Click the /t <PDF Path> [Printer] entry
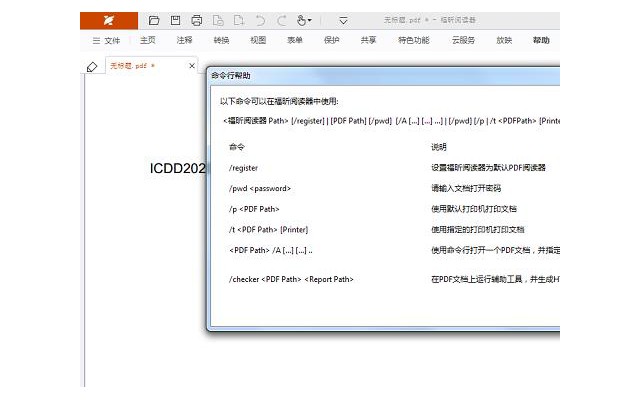The image size is (640, 400). [x=269, y=230]
